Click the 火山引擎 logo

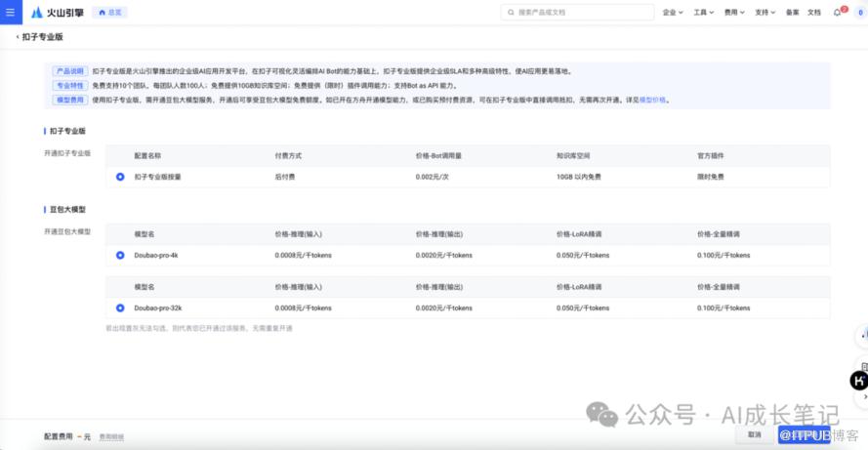click(x=58, y=12)
